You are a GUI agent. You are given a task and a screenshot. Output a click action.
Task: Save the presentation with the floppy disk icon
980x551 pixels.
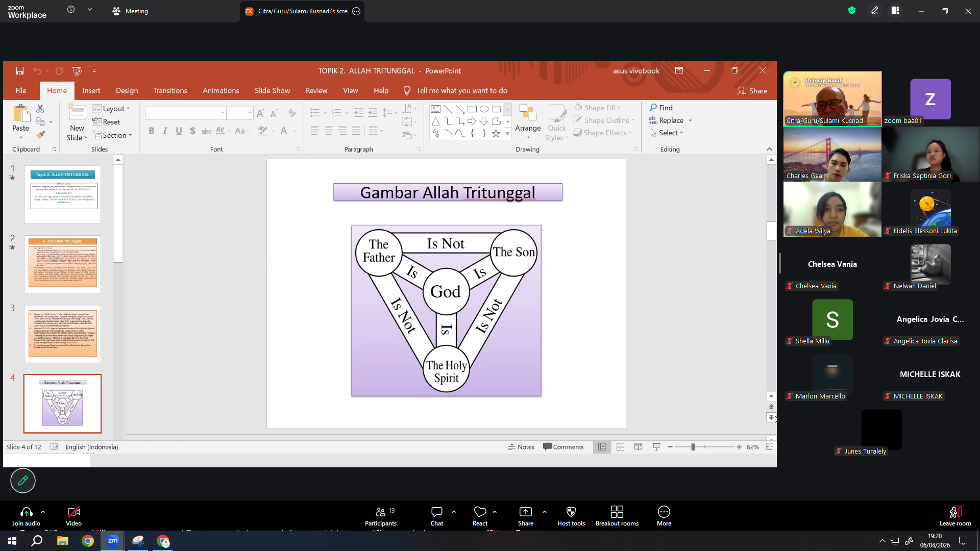click(x=19, y=71)
